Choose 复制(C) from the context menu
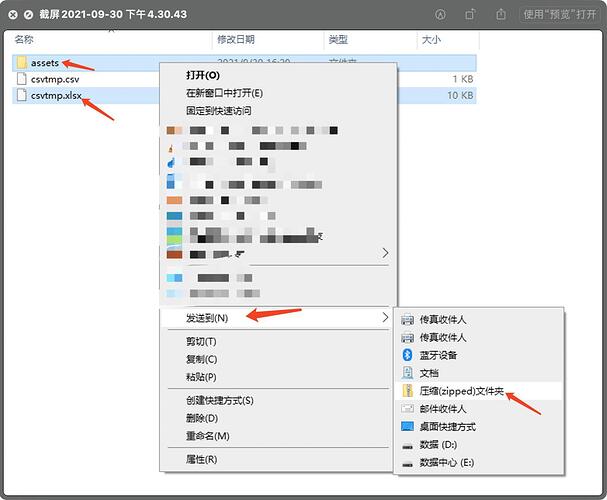Viewport: 607px width, 500px height. (x=278, y=359)
